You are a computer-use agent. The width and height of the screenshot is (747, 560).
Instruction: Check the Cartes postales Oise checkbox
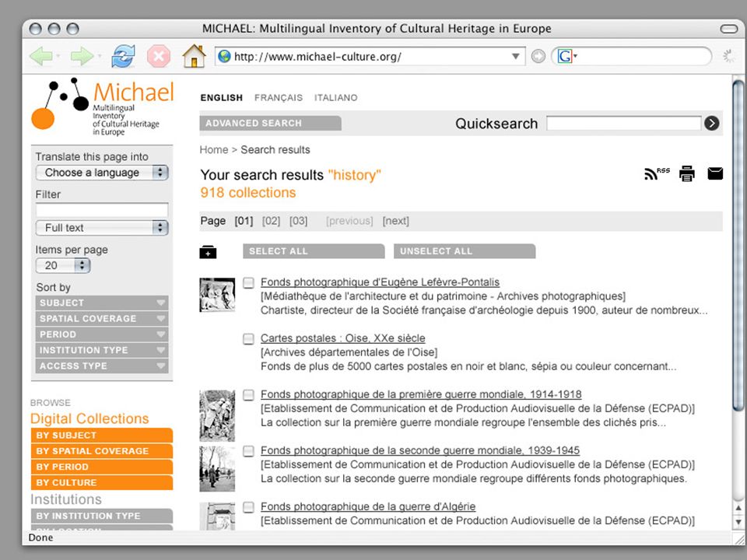click(248, 339)
